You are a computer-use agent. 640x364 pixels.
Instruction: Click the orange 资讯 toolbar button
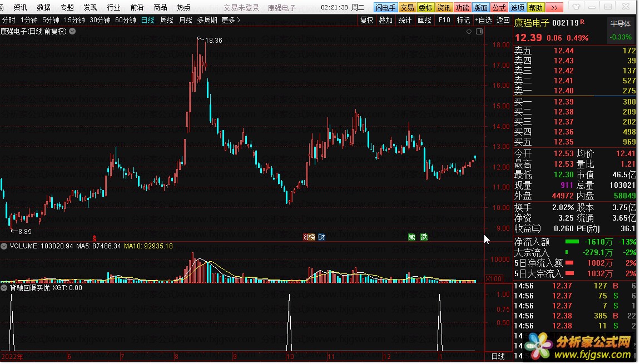pos(444,8)
